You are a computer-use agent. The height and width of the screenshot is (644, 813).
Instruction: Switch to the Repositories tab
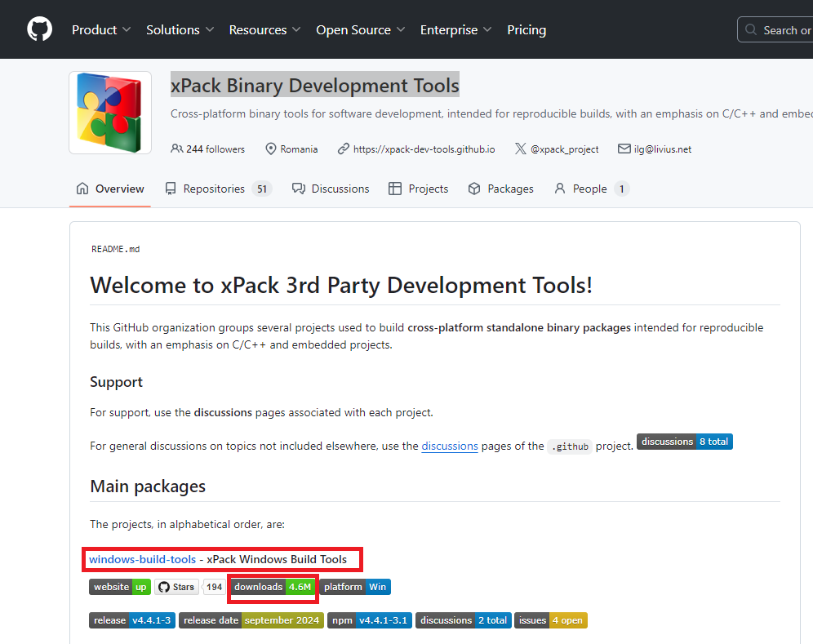[x=218, y=189]
